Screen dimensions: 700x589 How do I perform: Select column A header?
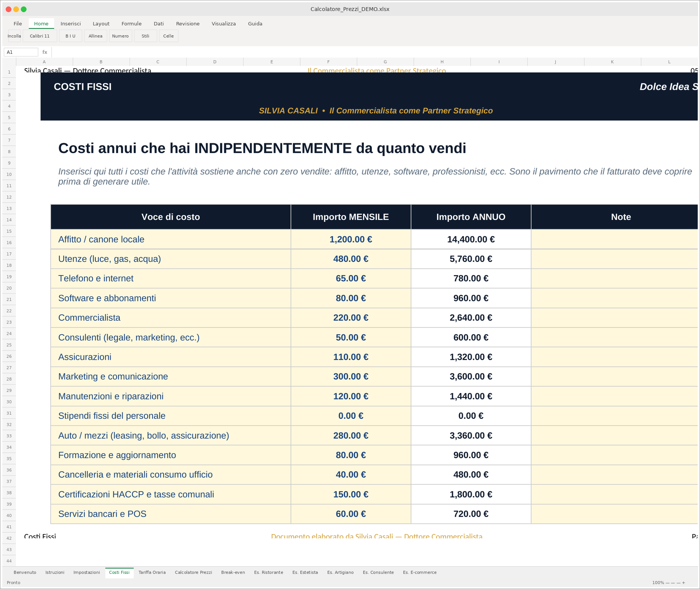[x=44, y=62]
